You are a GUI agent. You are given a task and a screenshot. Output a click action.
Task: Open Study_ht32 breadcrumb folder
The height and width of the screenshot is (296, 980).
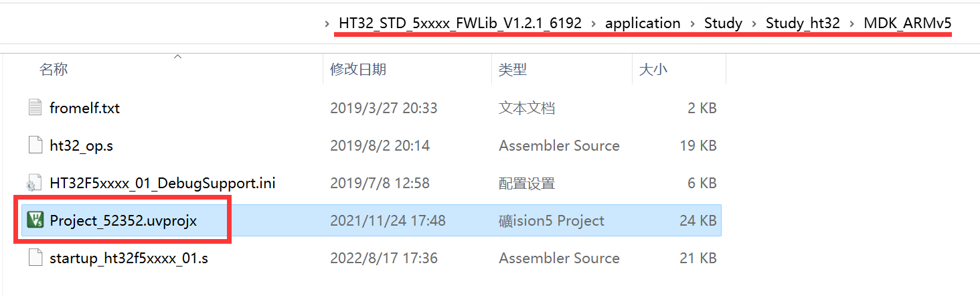pyautogui.click(x=803, y=23)
